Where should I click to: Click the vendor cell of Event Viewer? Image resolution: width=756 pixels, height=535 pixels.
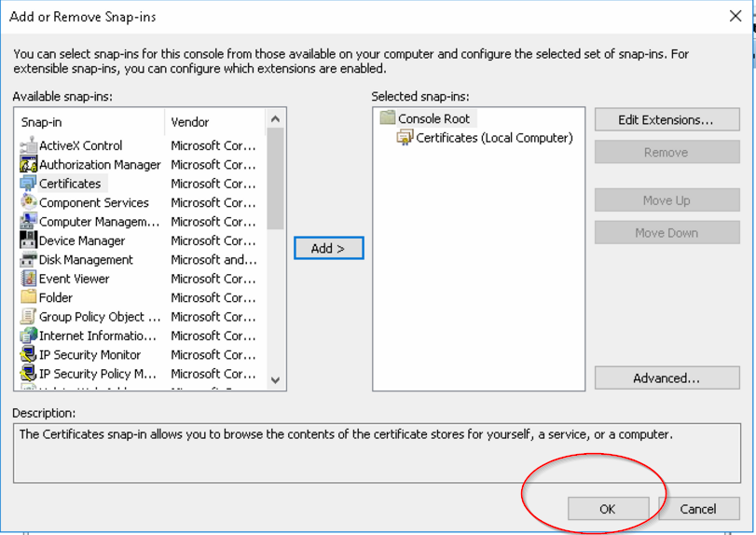(x=213, y=279)
